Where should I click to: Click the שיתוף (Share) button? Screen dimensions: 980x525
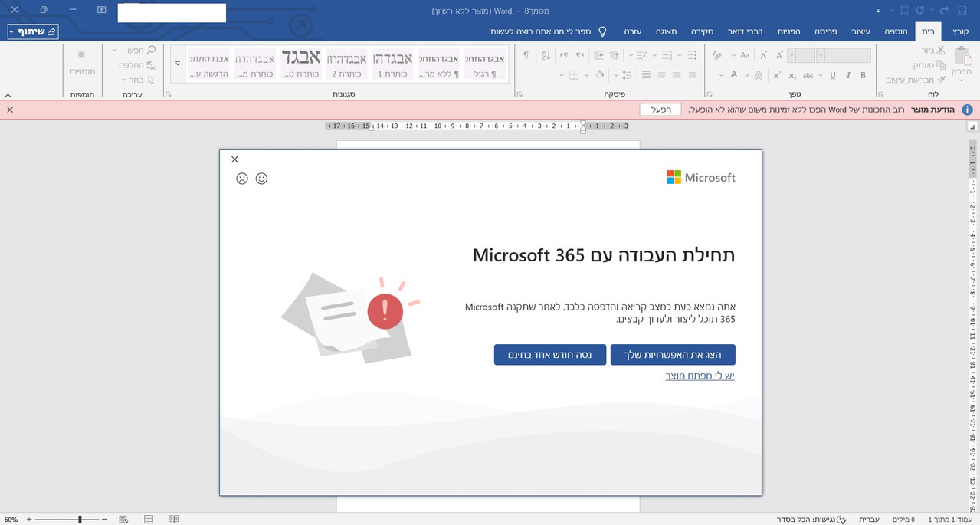tap(32, 31)
